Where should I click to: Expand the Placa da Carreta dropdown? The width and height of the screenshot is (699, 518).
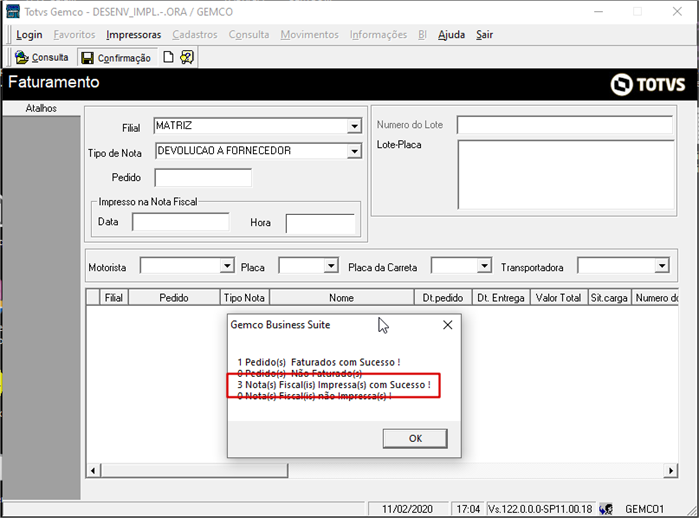pos(484,266)
